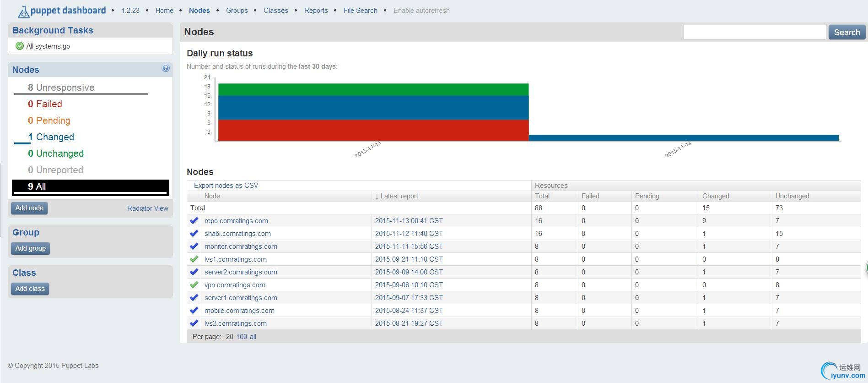
Task: Click the status checkmark for lvs2.comratings.com
Action: coord(194,323)
